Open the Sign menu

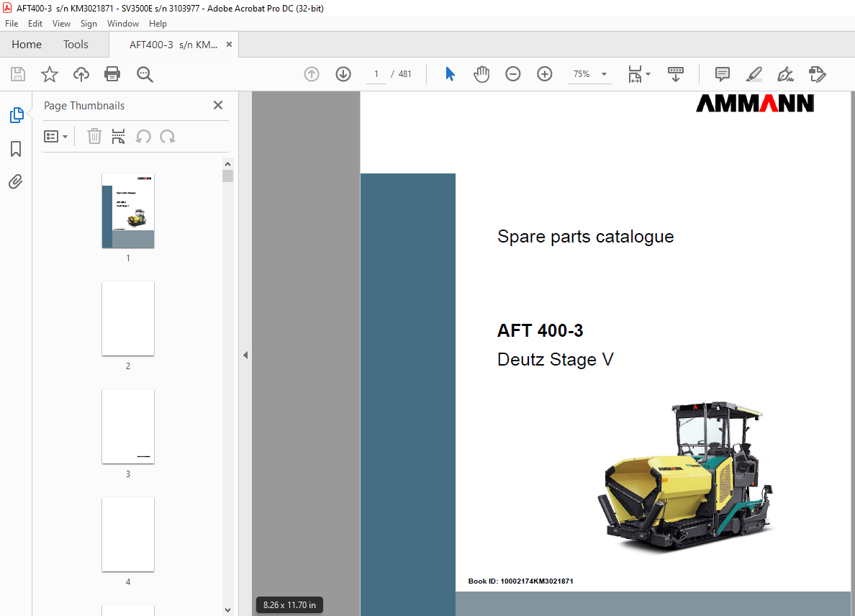pyautogui.click(x=89, y=24)
